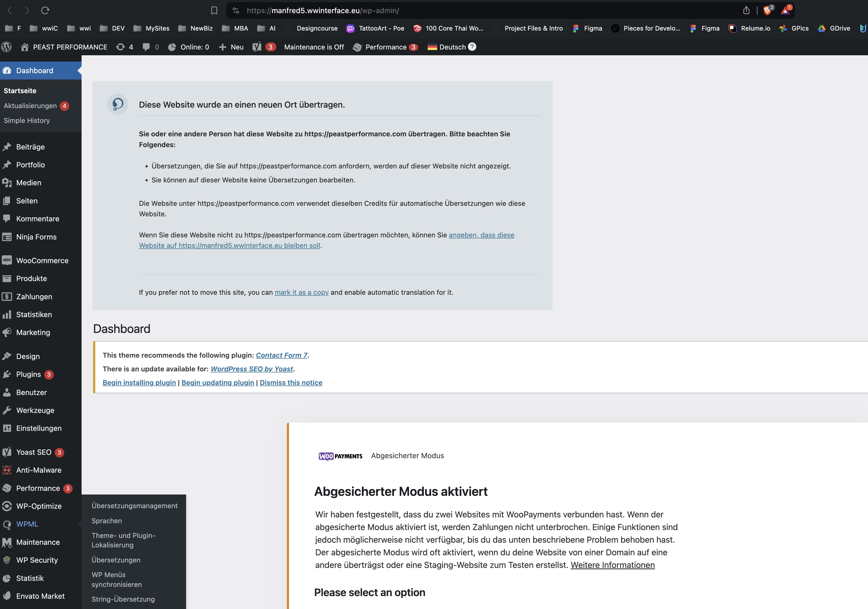The image size is (868, 609).
Task: Click the Marketing megaphone icon
Action: click(7, 332)
